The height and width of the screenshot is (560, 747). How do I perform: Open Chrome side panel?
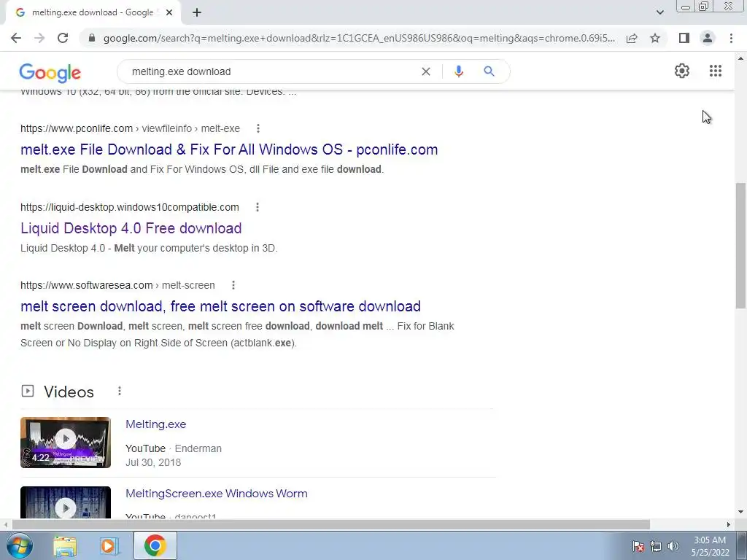684,38
